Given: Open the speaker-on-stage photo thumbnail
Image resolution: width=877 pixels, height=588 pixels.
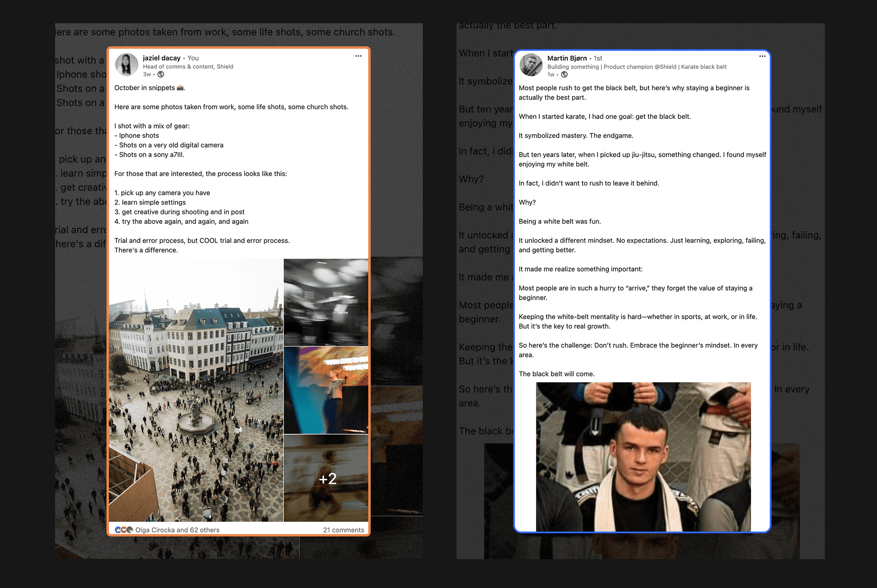Looking at the screenshot, I should 326,390.
